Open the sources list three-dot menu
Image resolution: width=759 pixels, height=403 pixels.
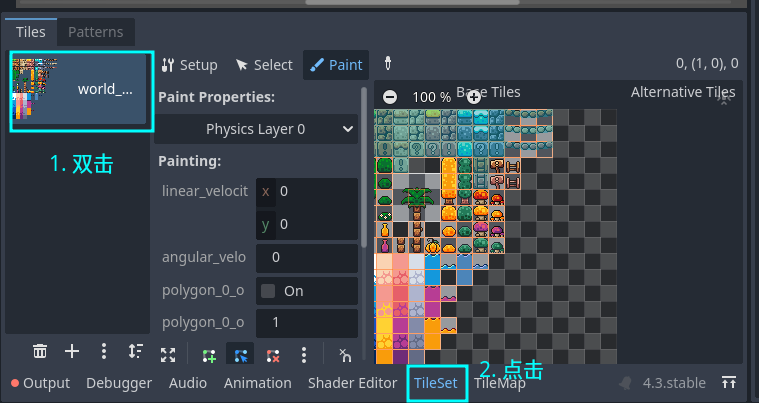104,351
